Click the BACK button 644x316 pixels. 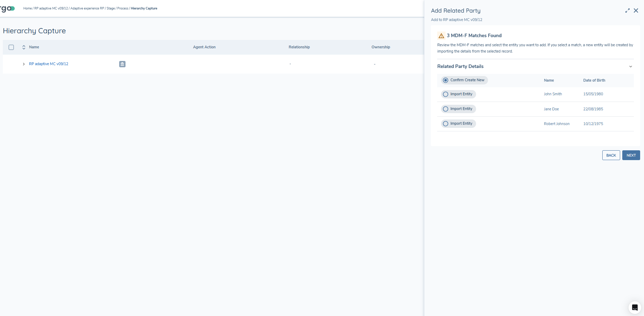[x=611, y=155]
